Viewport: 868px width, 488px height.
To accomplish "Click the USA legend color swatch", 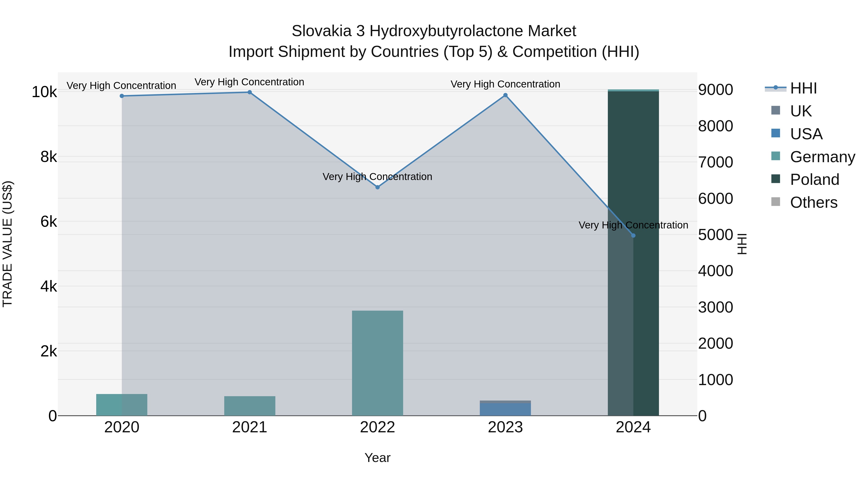I will click(776, 133).
